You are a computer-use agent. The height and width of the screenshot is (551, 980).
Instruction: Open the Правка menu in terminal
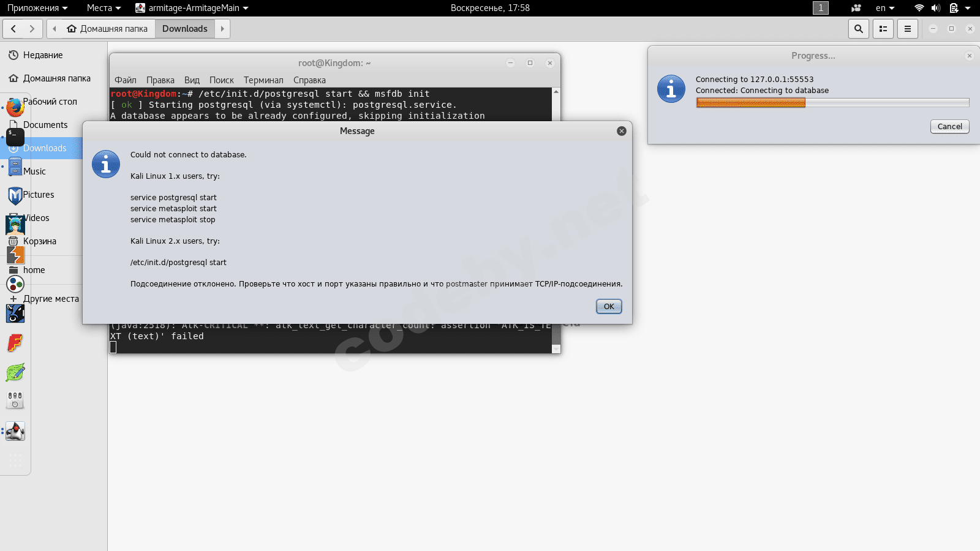click(x=160, y=80)
